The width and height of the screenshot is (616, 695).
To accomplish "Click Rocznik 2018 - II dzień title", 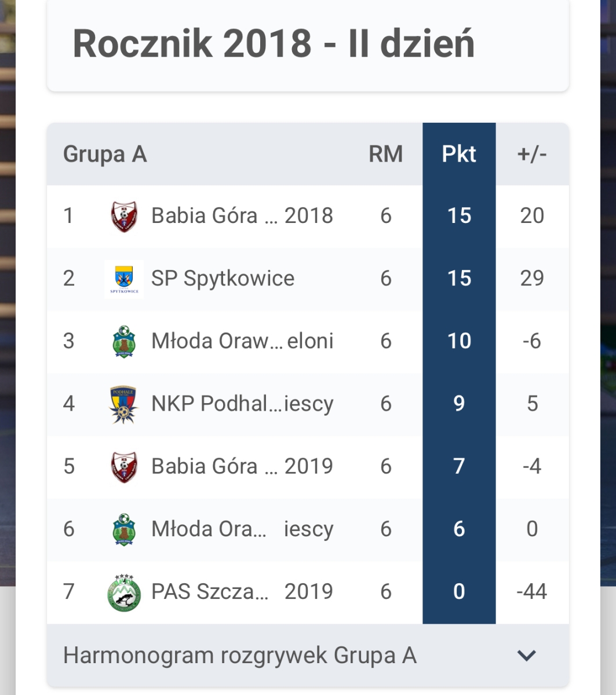I will point(274,43).
